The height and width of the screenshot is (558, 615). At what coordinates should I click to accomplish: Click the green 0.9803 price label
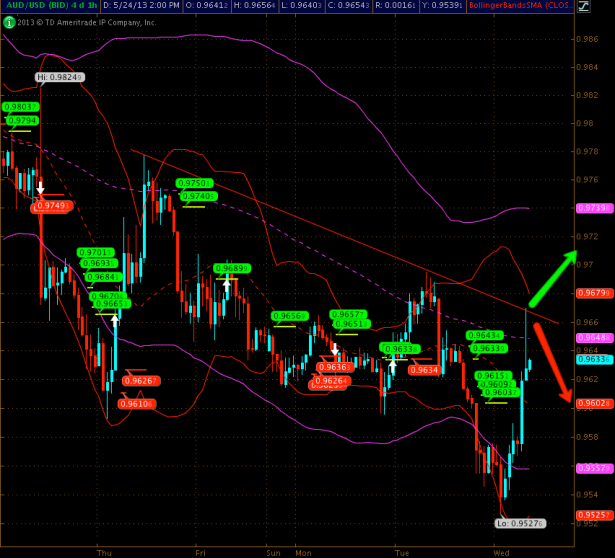(21, 106)
